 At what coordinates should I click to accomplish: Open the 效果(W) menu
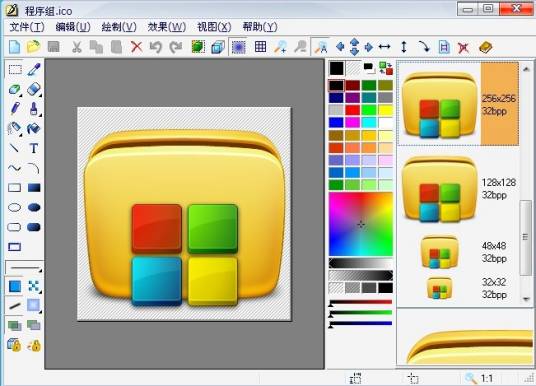(167, 27)
